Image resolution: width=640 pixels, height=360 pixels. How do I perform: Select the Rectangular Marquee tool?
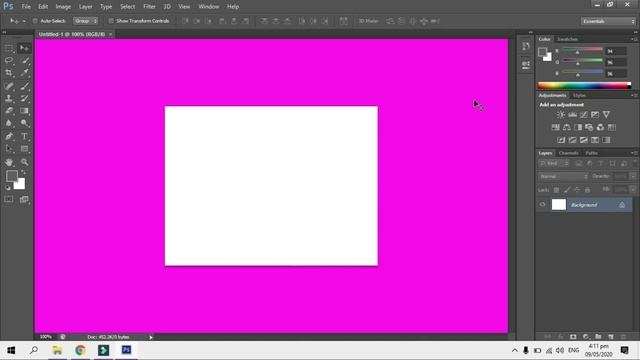(x=9, y=48)
